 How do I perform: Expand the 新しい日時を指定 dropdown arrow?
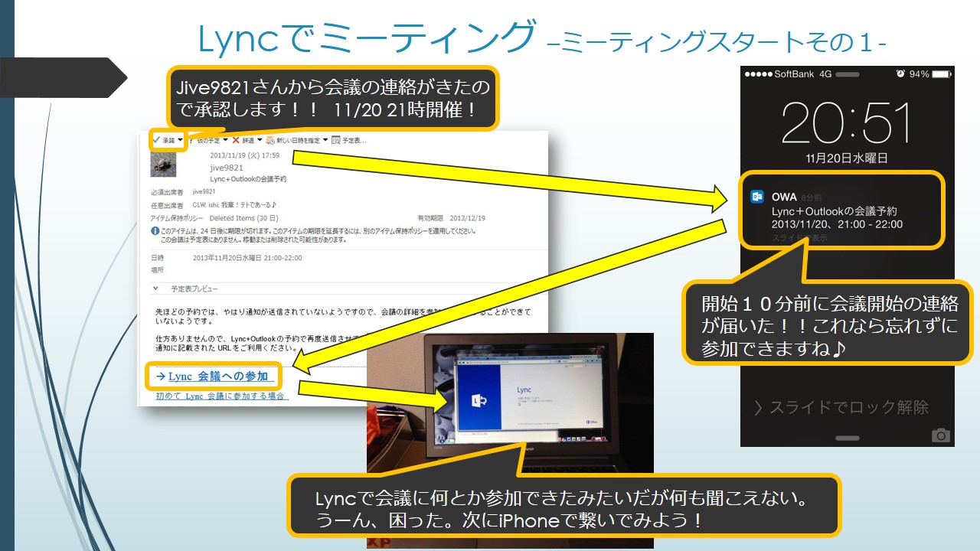coord(325,140)
